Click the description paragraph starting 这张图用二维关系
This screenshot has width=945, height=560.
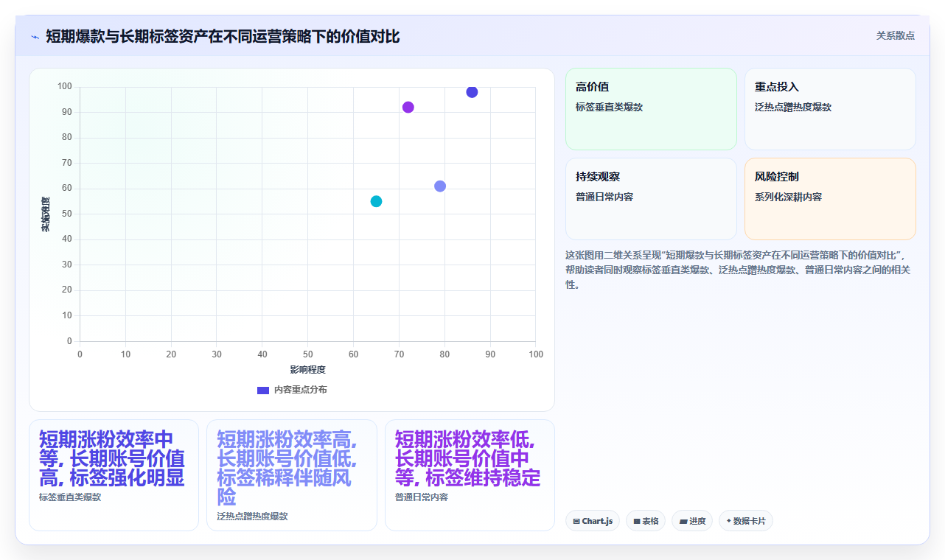click(739, 270)
